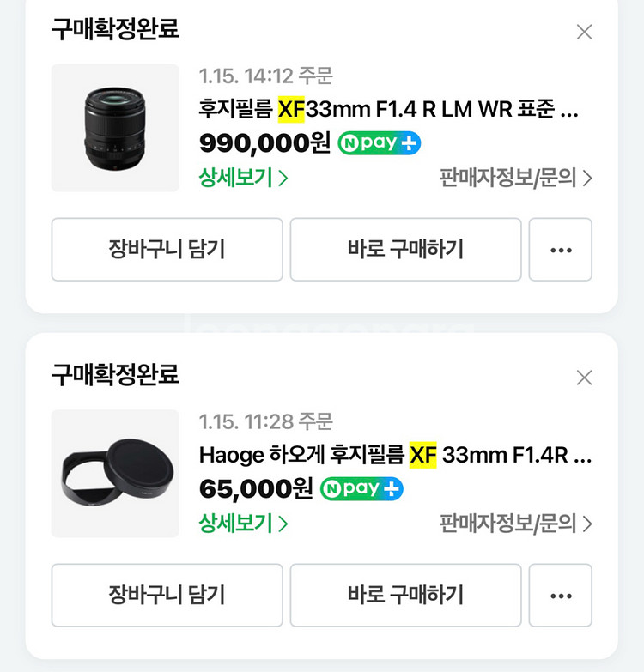This screenshot has height=672, width=644.
Task: Add the Haoge lens hood to cart
Action: 167,596
